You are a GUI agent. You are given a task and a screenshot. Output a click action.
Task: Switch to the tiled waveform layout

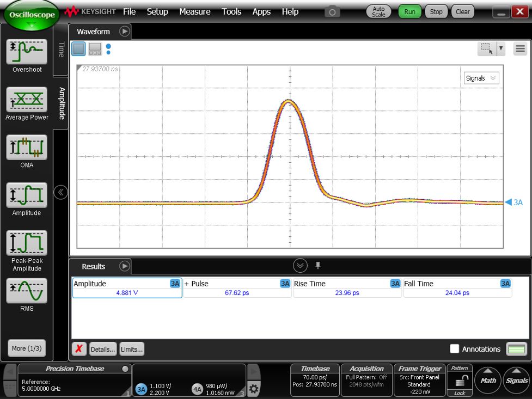[95, 49]
